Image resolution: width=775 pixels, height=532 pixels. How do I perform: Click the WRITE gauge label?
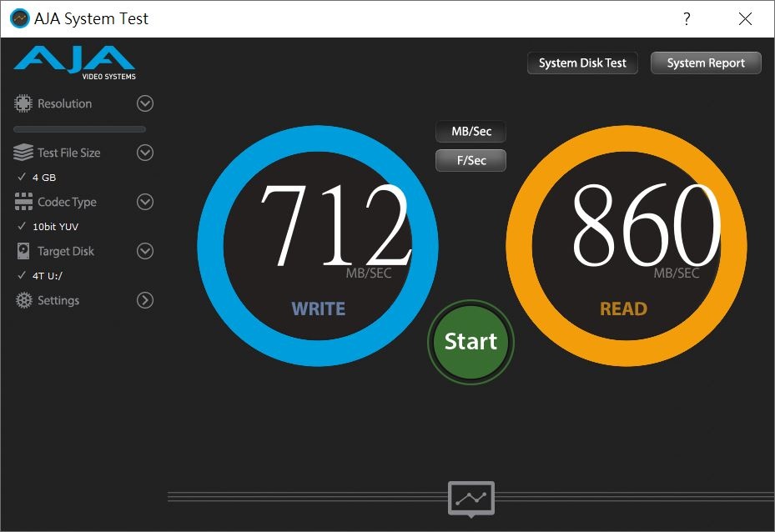point(319,309)
